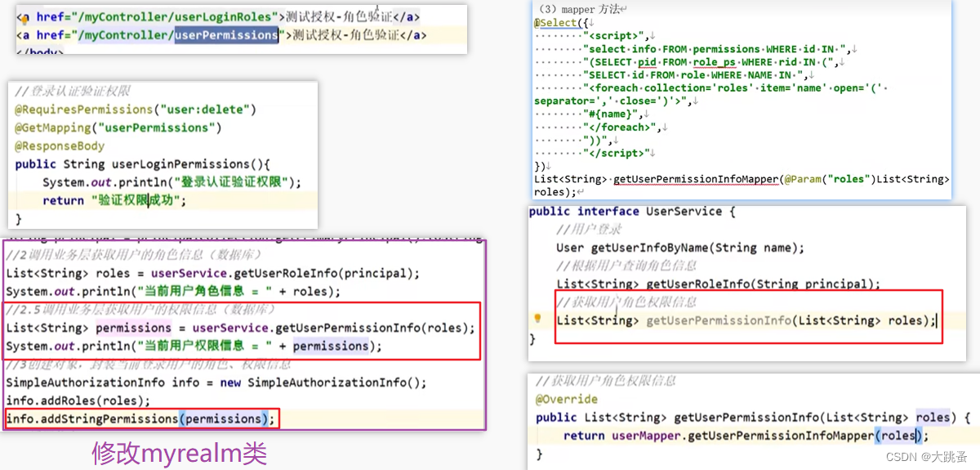Click the interface getUserPermissionInfo(List<String> roles); declaration
The height and width of the screenshot is (470, 980).
coord(746,320)
